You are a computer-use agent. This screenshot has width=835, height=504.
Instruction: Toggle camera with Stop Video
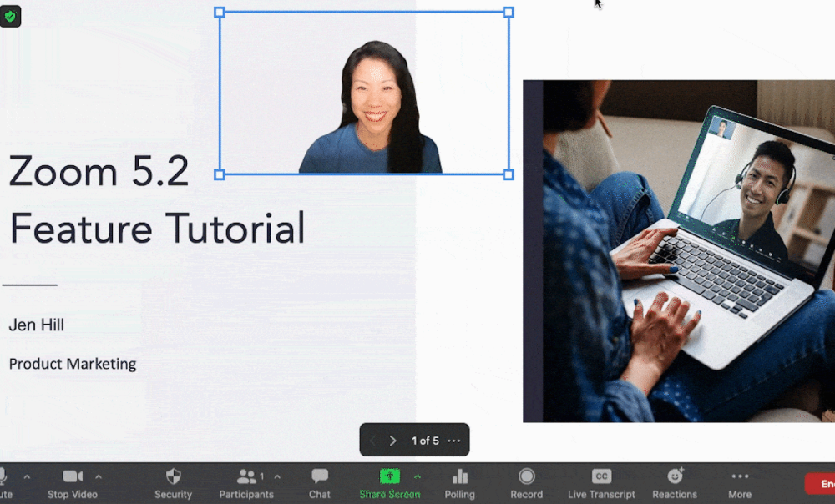click(73, 482)
